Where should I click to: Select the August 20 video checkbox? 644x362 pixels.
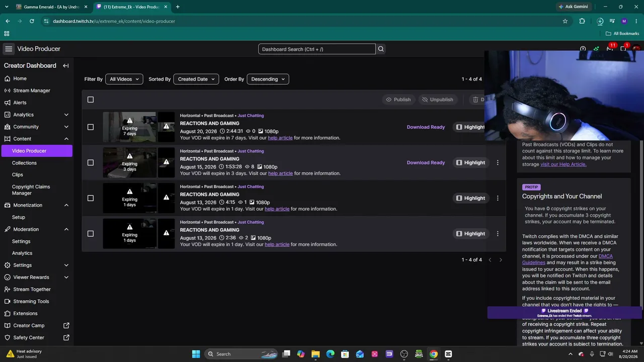coord(91,127)
